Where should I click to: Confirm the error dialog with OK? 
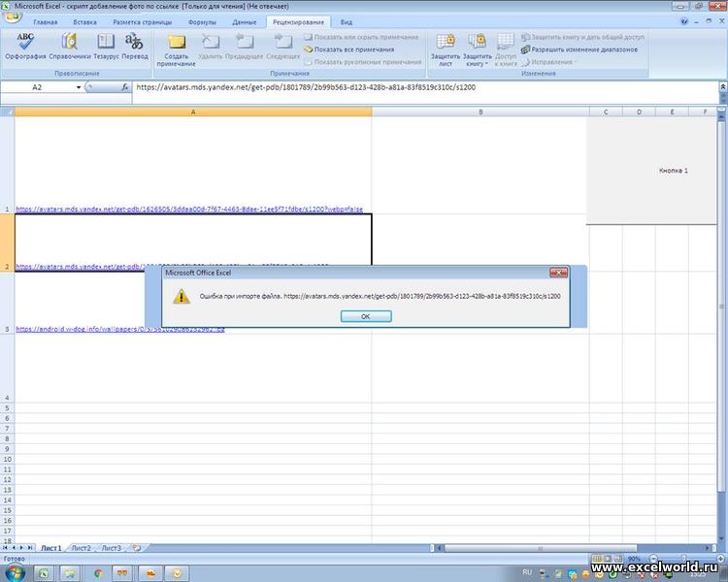coord(366,316)
